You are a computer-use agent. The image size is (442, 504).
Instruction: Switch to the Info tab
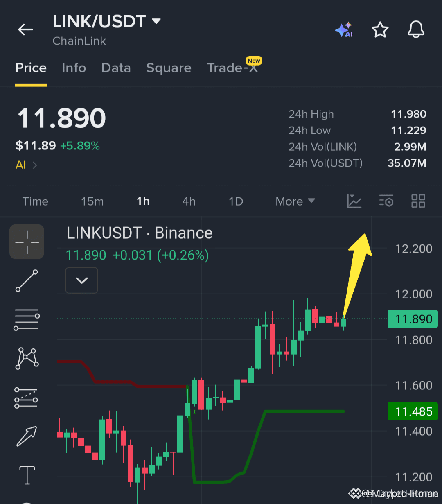click(x=74, y=68)
